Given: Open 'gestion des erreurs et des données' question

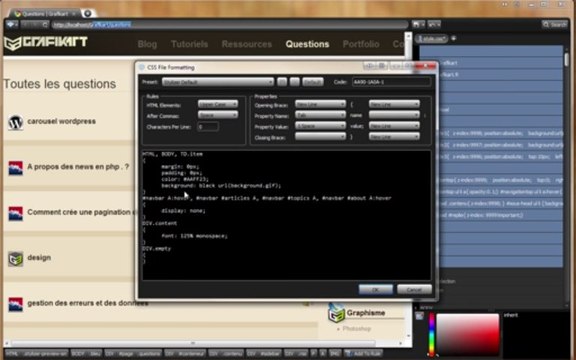Looking at the screenshot, I should [x=87, y=303].
